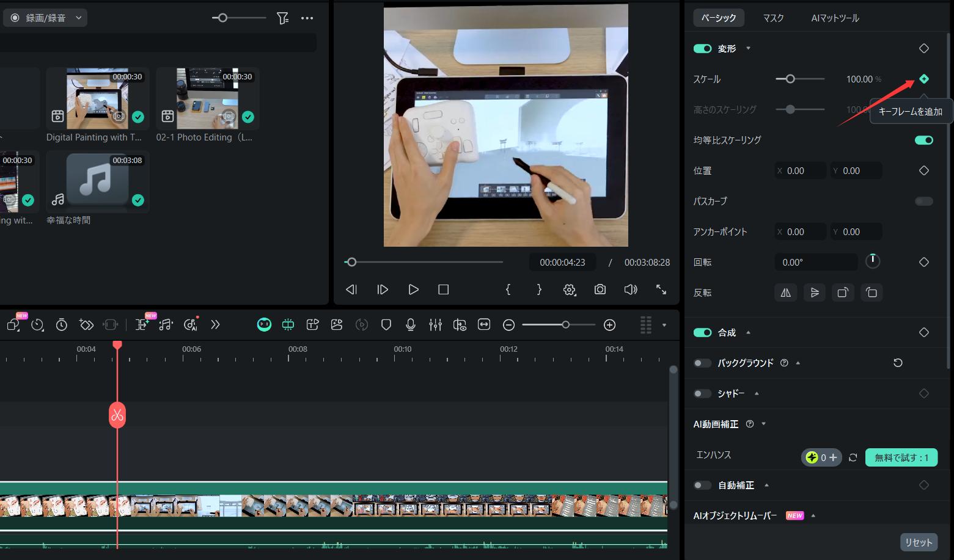This screenshot has height=560, width=954.
Task: Take a snapshot of the preview
Action: 600,289
